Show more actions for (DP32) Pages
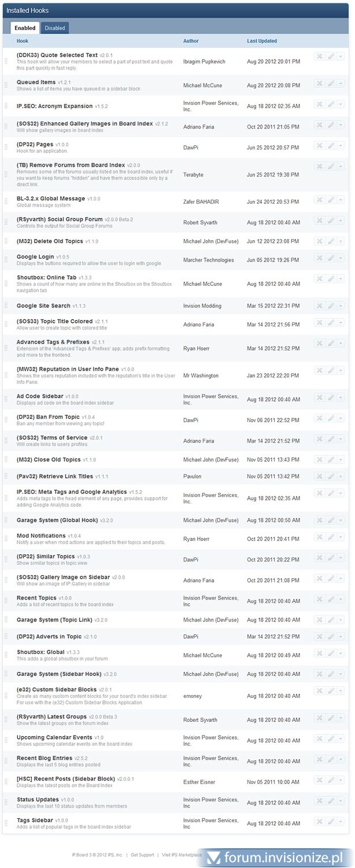Image resolution: width=355 pixels, height=868 pixels. (x=340, y=145)
